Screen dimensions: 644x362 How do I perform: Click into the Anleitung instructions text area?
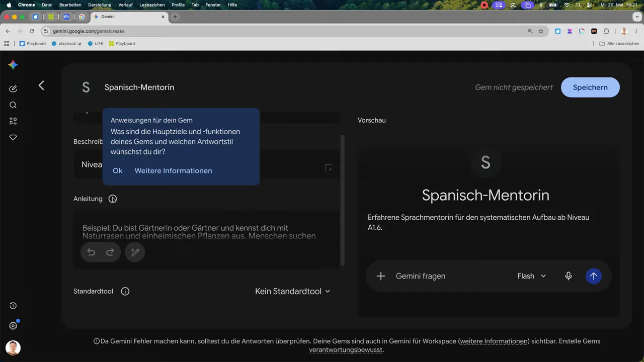tap(206, 239)
